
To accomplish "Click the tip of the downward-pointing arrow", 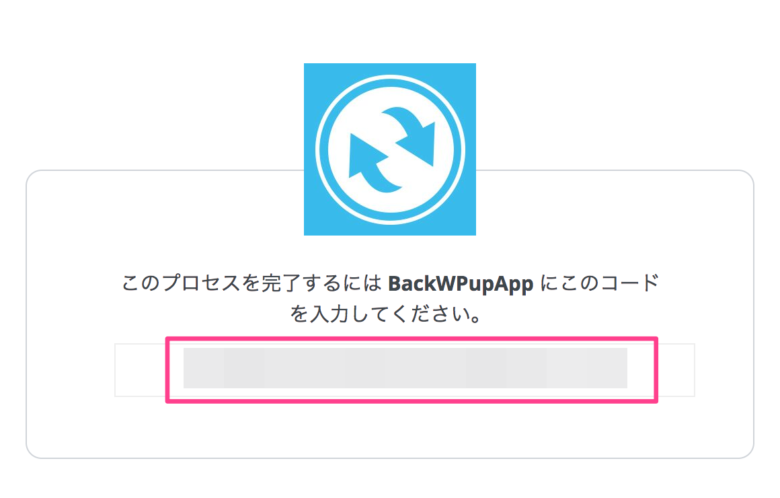I will click(x=430, y=161).
